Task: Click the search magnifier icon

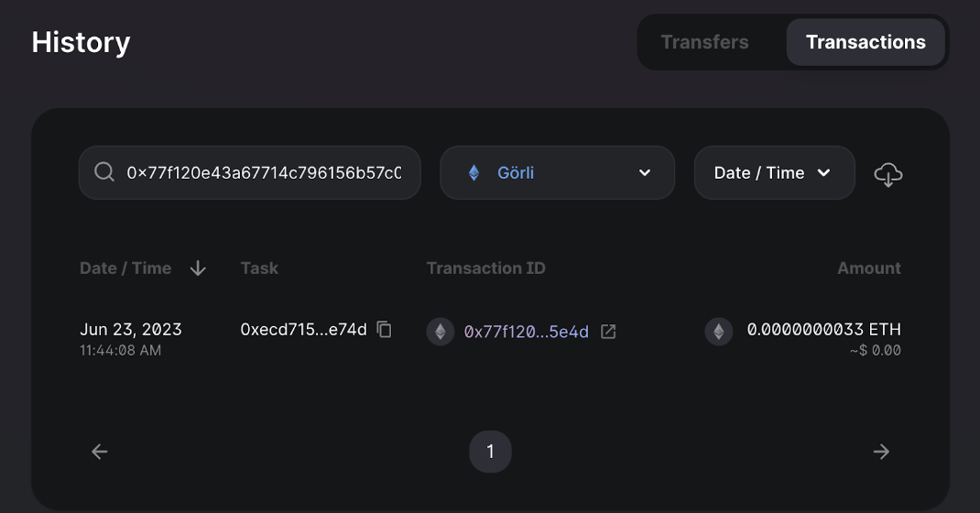Action: (x=105, y=172)
